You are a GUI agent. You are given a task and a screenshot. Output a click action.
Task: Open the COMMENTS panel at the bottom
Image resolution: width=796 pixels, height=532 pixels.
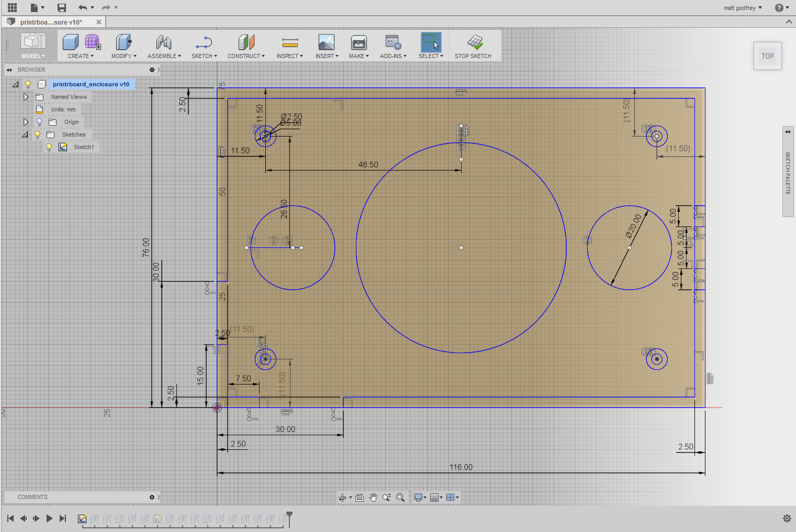pos(32,497)
